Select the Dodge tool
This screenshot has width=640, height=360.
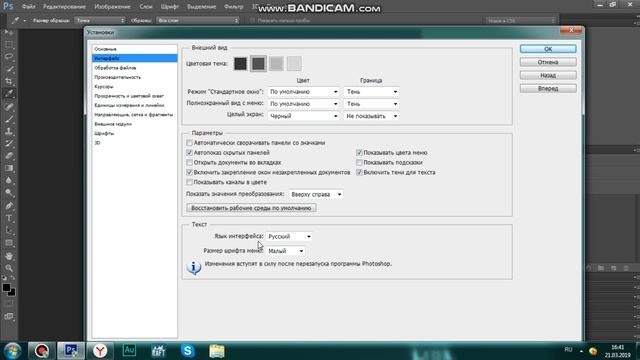click(x=9, y=193)
